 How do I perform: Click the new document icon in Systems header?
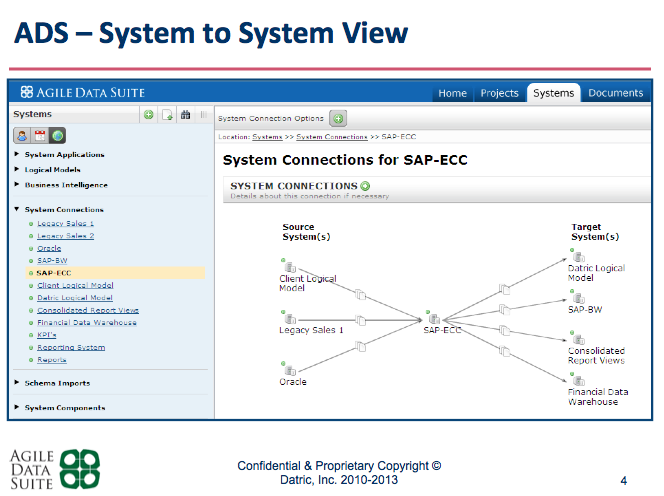[167, 114]
